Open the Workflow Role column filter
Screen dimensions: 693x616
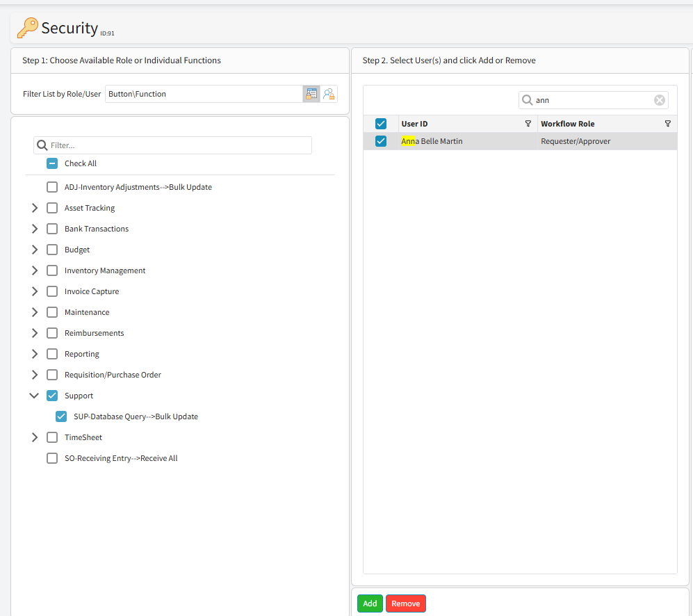[667, 124]
